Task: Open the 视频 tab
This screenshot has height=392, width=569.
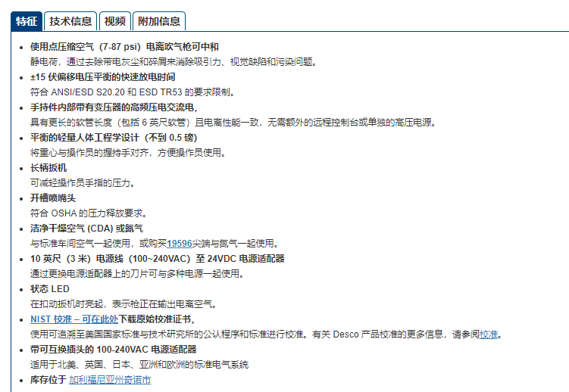Action: pos(114,21)
